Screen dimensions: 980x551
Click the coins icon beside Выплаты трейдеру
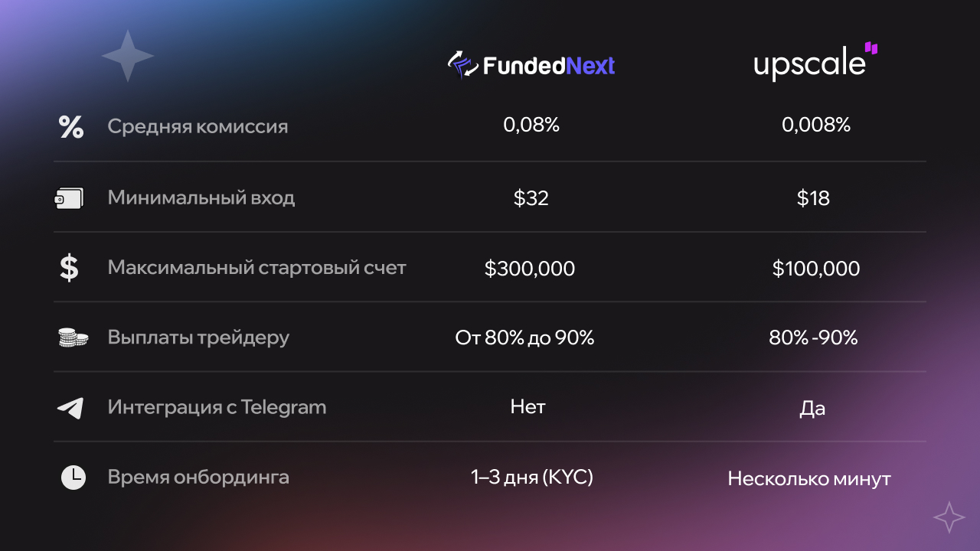(x=73, y=337)
